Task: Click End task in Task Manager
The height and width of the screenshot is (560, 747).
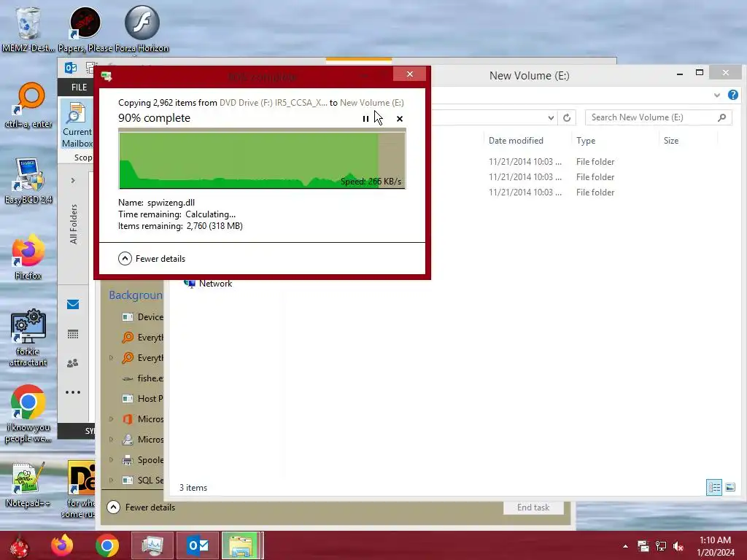Action: tap(533, 507)
